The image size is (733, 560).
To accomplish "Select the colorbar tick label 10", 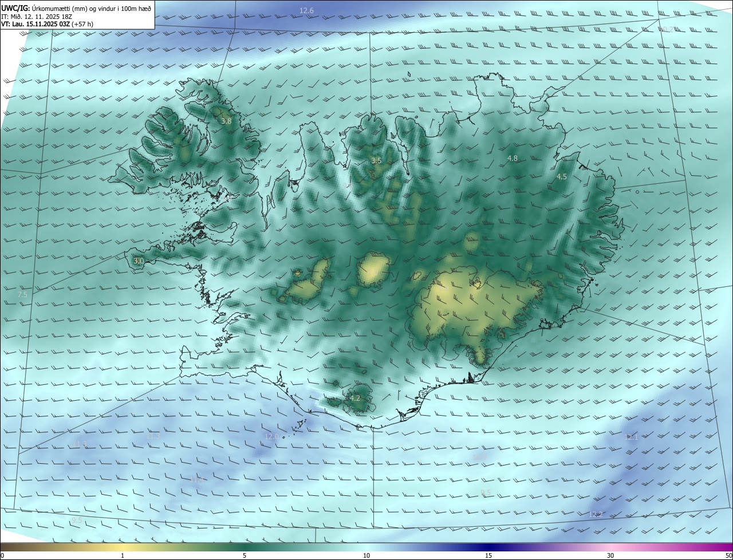I will 366,555.
